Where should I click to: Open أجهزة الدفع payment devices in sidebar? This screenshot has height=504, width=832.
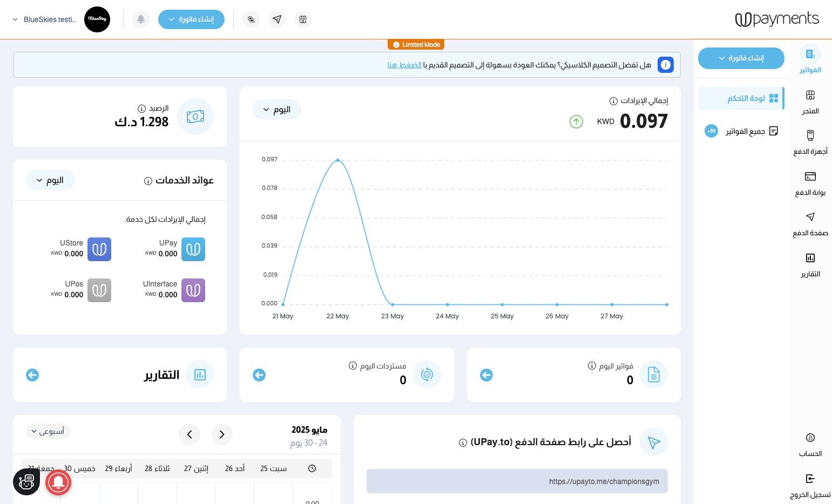click(810, 142)
